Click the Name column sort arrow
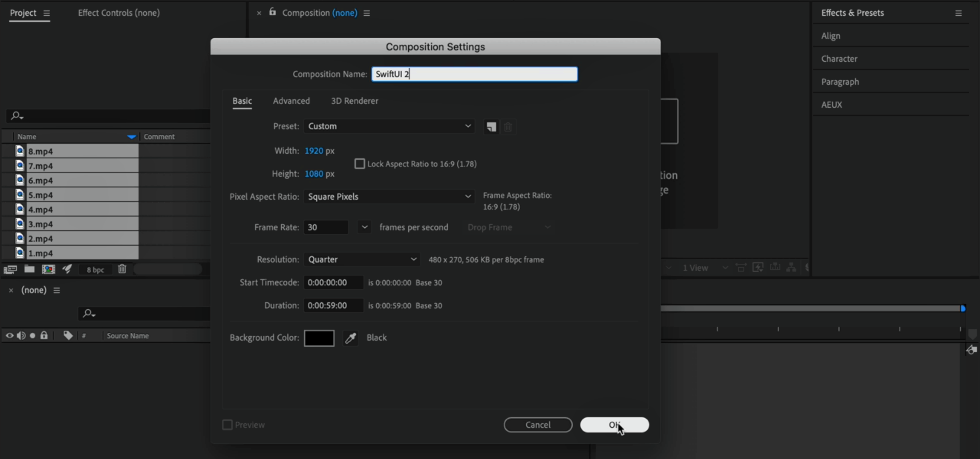 132,137
